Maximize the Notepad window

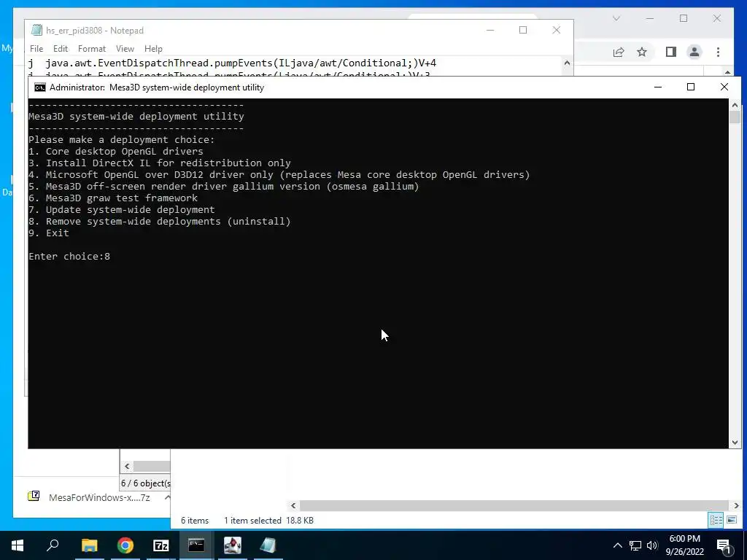pyautogui.click(x=523, y=30)
